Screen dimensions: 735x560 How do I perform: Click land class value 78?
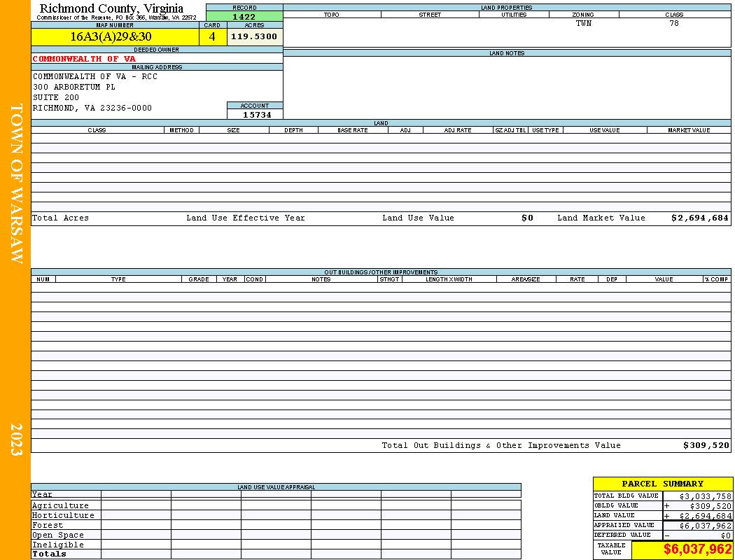pyautogui.click(x=674, y=23)
